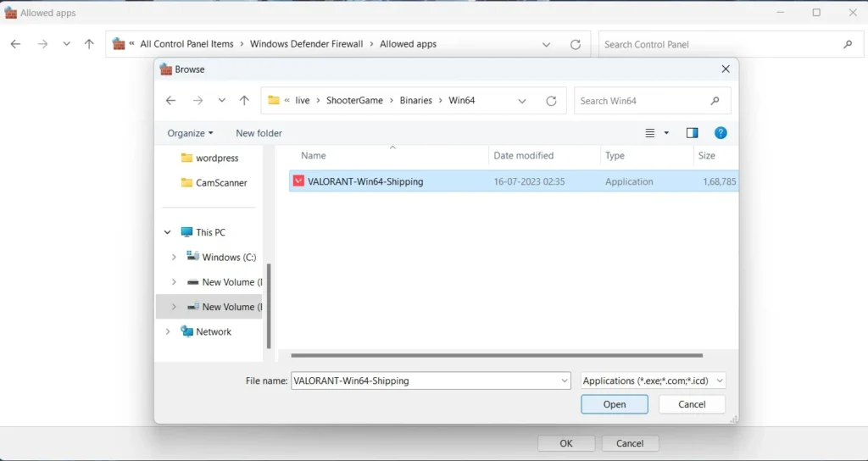The height and width of the screenshot is (461, 868).
Task: Select the first New Volume drive icon
Action: pos(192,282)
